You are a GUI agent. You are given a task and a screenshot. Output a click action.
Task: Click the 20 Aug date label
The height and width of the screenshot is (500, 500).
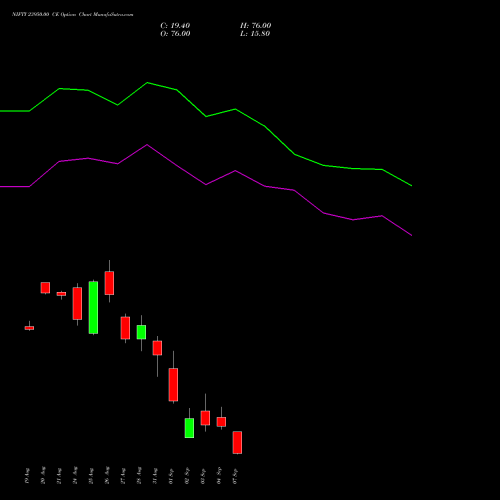point(43,476)
